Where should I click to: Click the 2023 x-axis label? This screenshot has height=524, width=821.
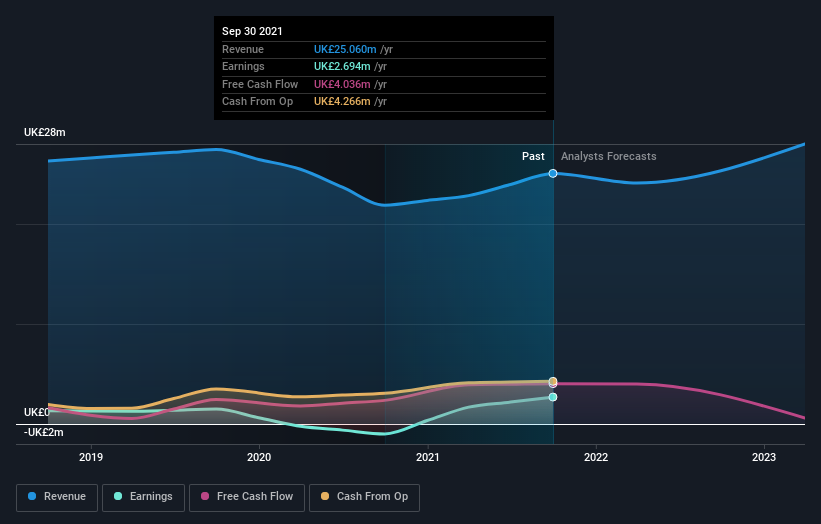pyautogui.click(x=764, y=457)
